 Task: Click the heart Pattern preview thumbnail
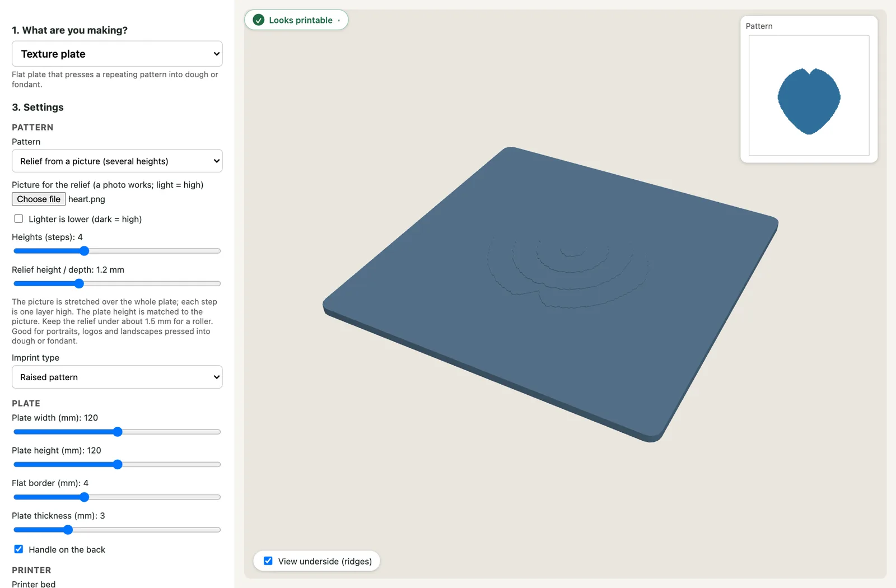coord(809,96)
